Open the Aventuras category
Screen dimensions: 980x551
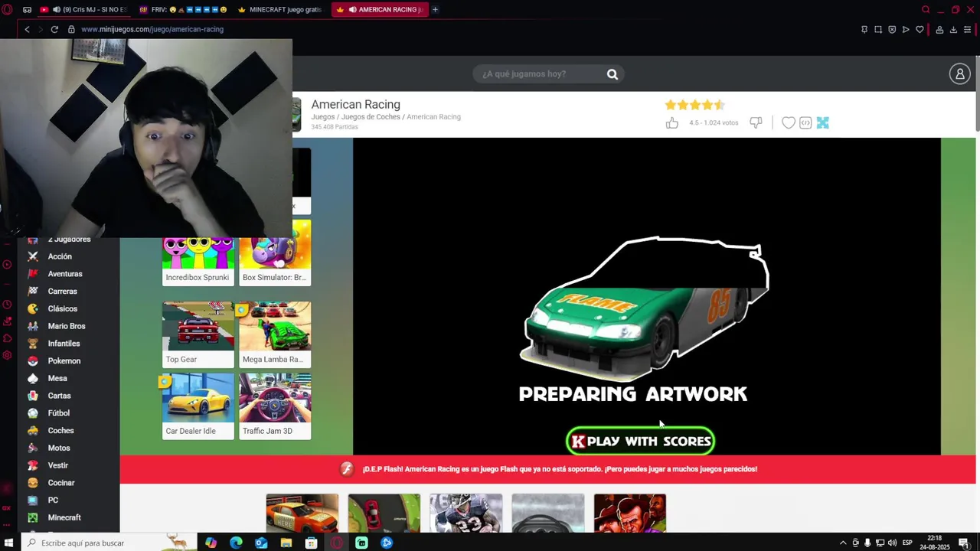click(x=65, y=274)
